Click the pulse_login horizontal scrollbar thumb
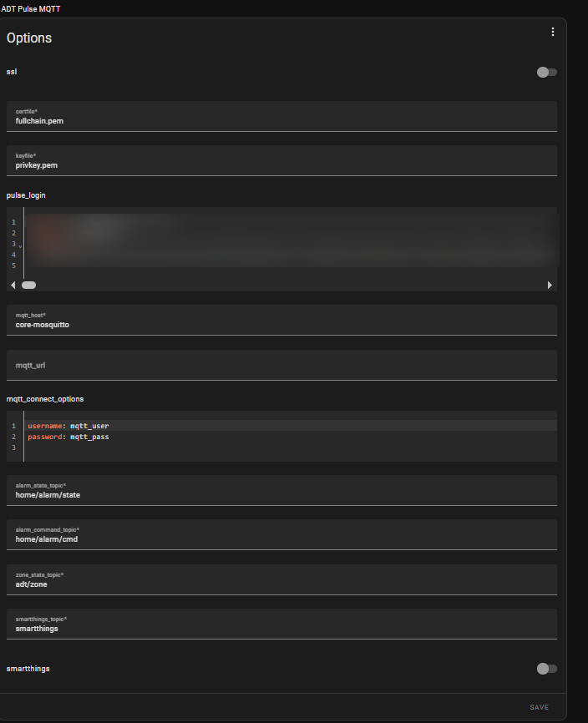This screenshot has height=723, width=588. click(x=28, y=286)
